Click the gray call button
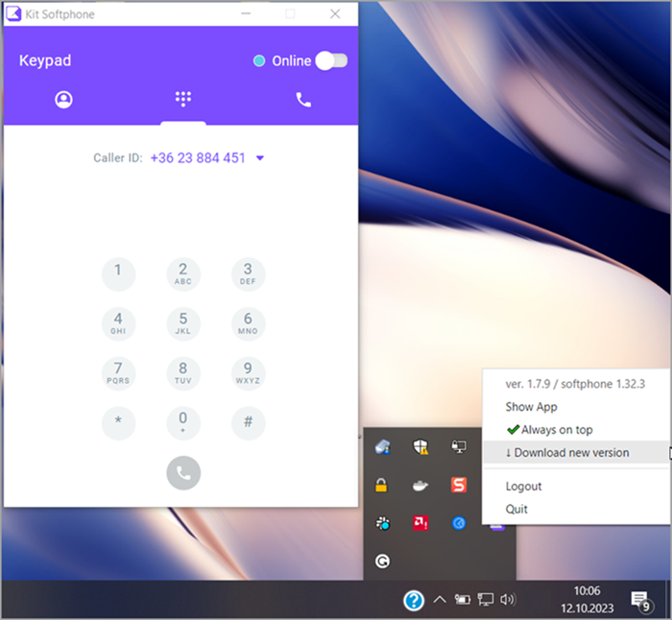The width and height of the screenshot is (672, 620). pos(183,472)
